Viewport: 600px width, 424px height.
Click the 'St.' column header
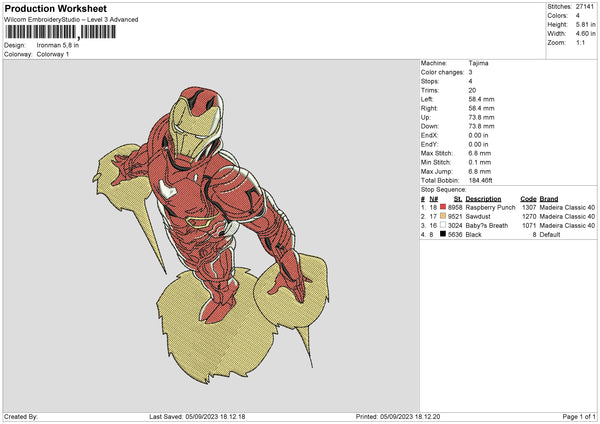tap(458, 199)
